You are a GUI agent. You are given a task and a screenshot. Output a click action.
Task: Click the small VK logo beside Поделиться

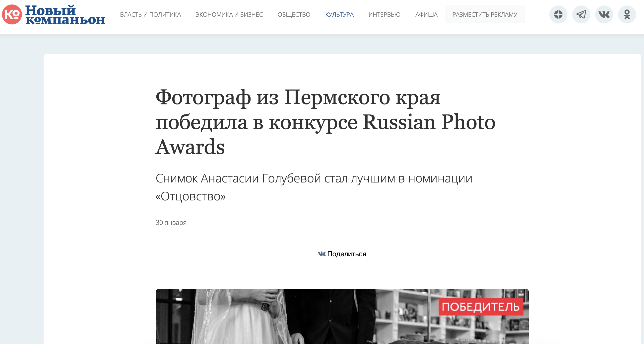pyautogui.click(x=322, y=254)
